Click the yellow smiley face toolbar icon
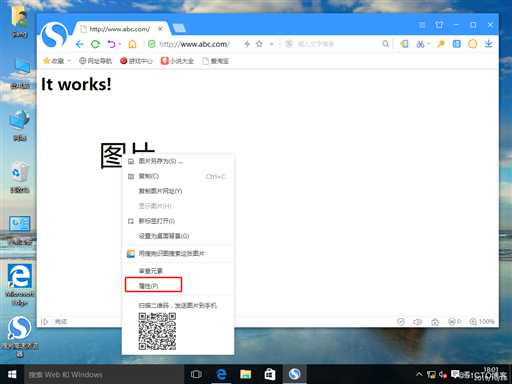This screenshot has height=384, width=512. pos(472,44)
